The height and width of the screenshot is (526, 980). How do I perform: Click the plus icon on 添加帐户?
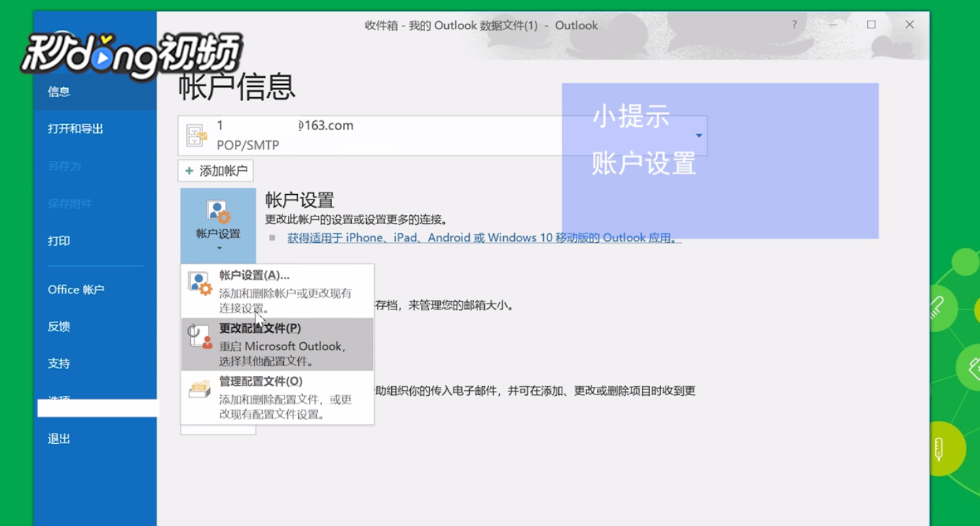coord(189,171)
